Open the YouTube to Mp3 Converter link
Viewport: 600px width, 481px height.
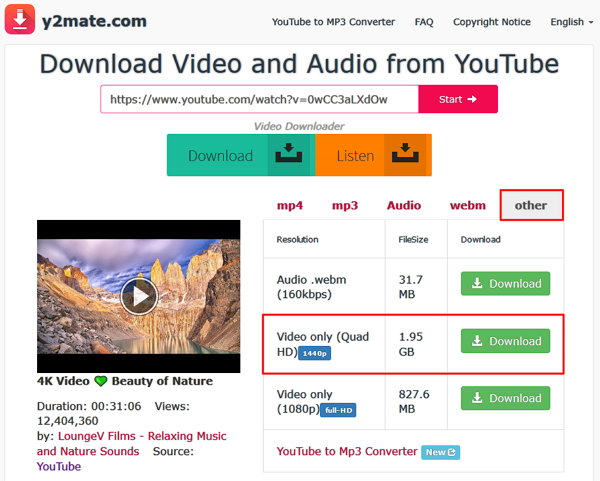coord(347,451)
